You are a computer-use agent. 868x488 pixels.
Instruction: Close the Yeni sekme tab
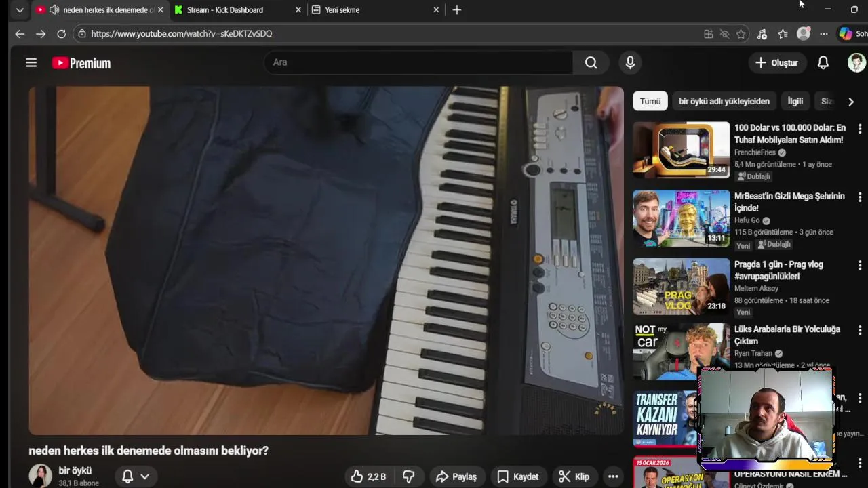point(436,9)
